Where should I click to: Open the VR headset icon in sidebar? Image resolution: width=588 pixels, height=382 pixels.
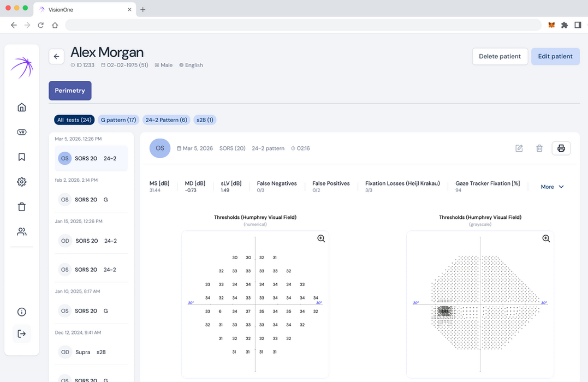(x=22, y=132)
